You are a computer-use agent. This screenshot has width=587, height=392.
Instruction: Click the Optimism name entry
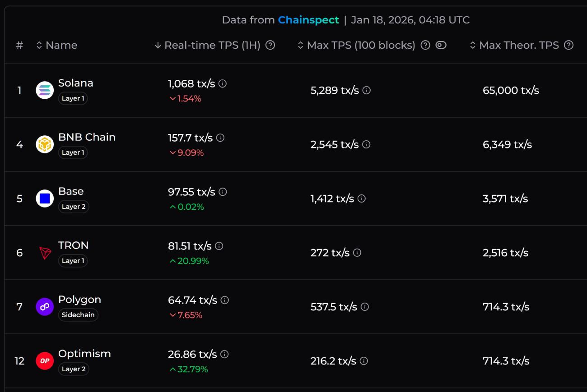(x=84, y=354)
